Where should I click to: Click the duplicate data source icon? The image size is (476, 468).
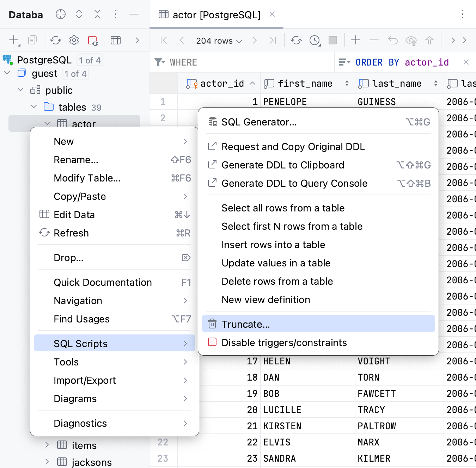tap(32, 40)
